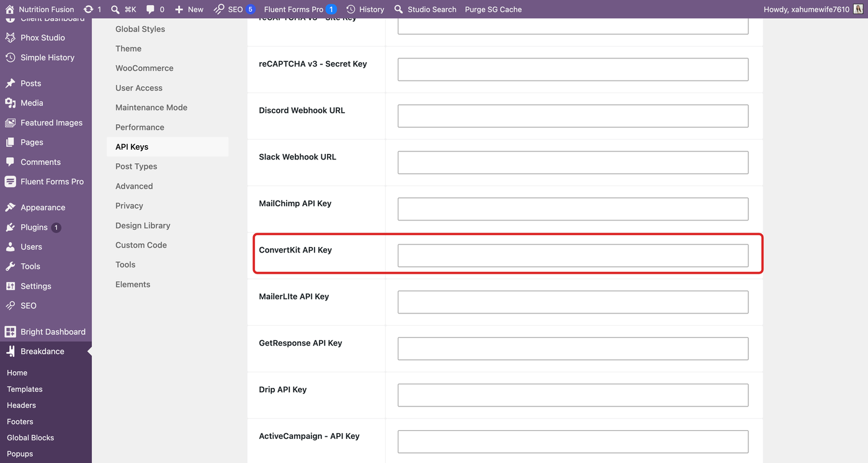Open Fluent Forms Pro in top admin bar
This screenshot has width=868, height=463.
pyautogui.click(x=300, y=9)
